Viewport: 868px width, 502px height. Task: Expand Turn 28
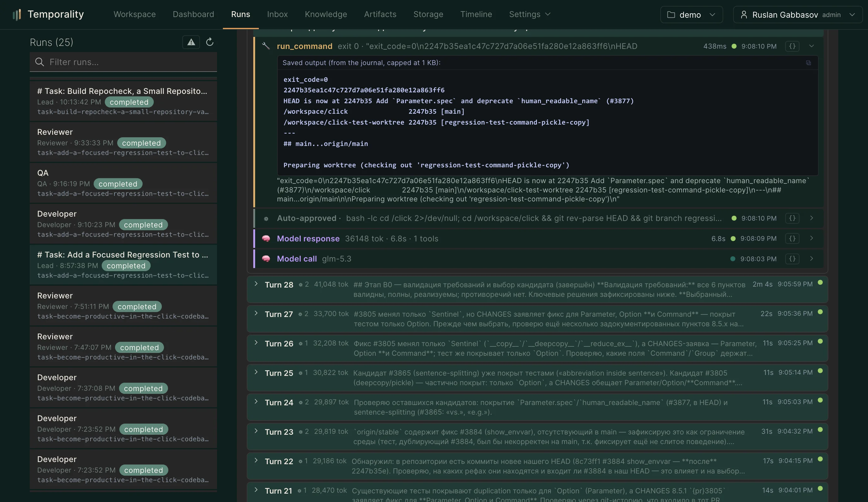point(256,284)
